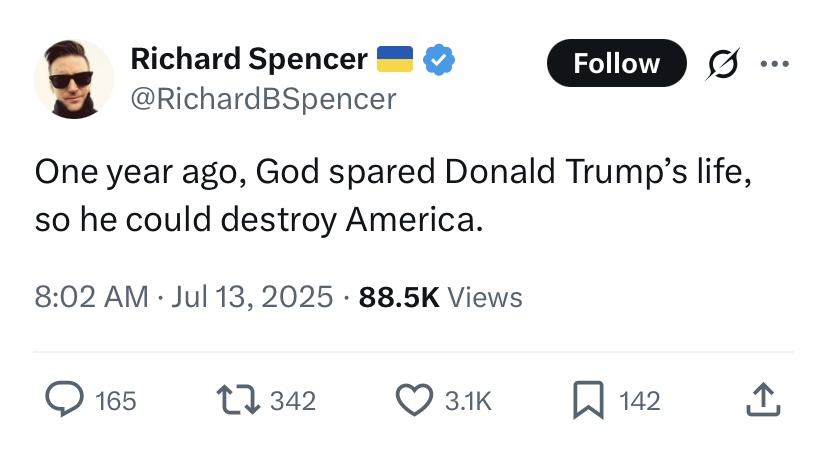The image size is (827, 453).
Task: Click the 165 replies count
Action: (x=116, y=401)
